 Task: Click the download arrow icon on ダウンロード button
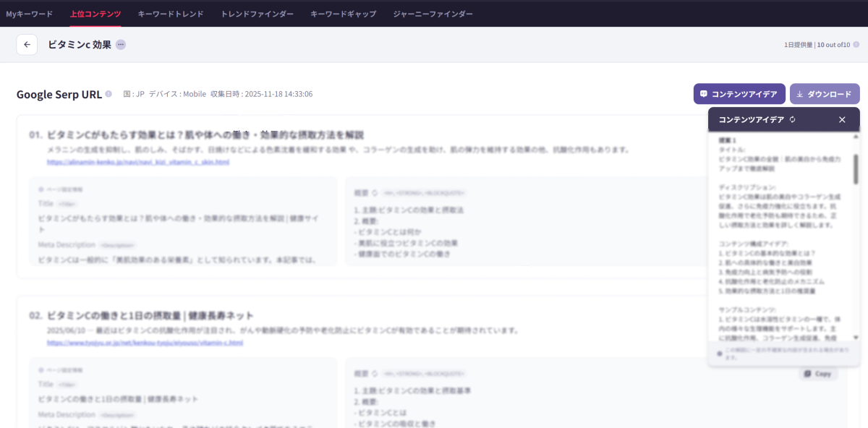pyautogui.click(x=799, y=93)
